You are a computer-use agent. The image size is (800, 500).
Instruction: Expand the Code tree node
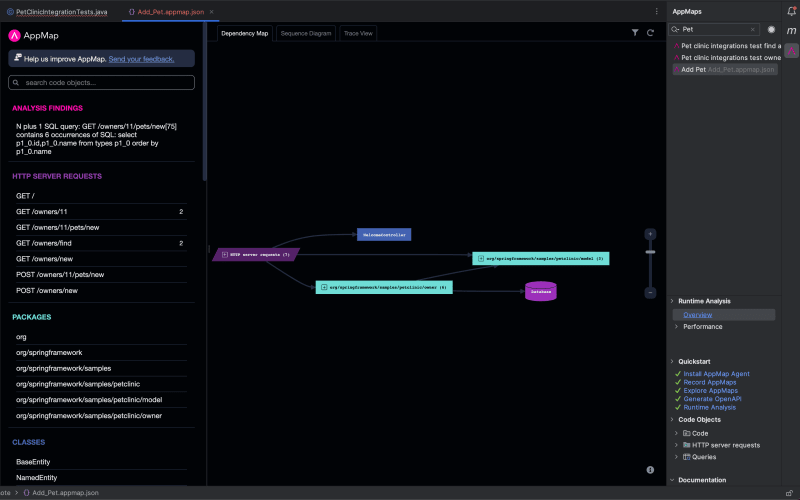pos(677,433)
